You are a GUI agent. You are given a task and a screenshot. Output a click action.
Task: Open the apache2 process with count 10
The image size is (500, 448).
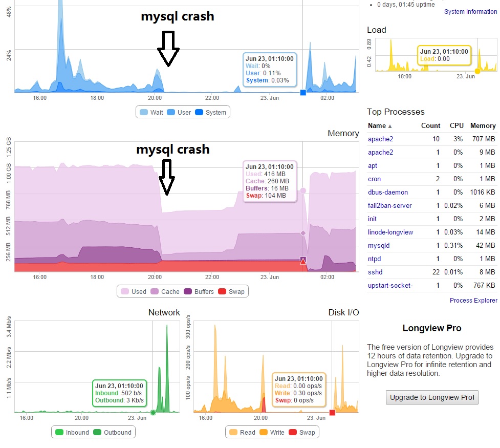click(380, 139)
